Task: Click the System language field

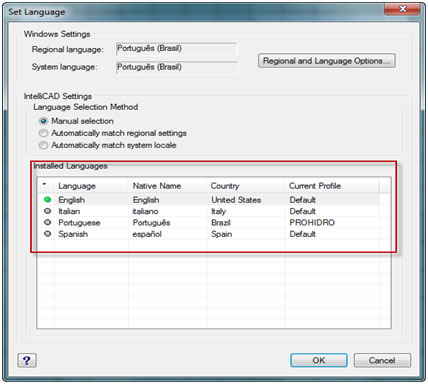Action: point(177,67)
